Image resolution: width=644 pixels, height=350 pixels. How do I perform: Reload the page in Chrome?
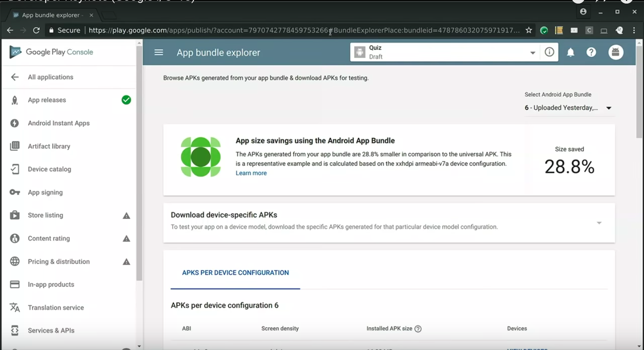coord(36,30)
